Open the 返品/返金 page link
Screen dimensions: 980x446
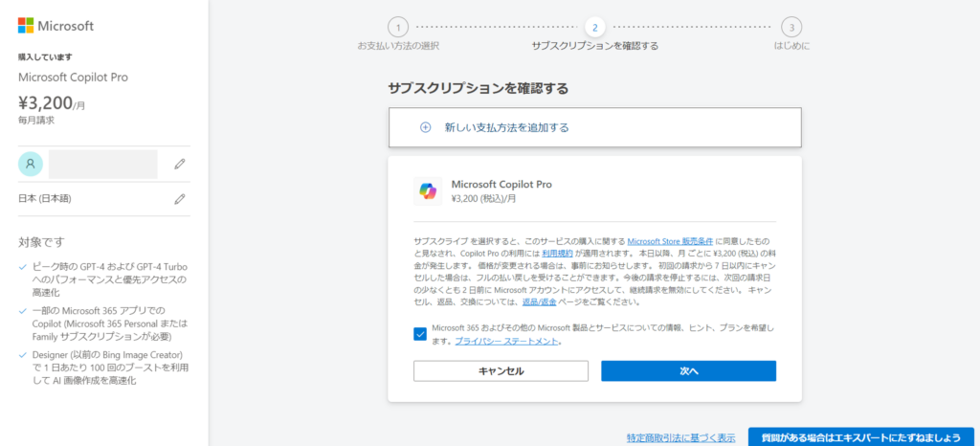[540, 301]
